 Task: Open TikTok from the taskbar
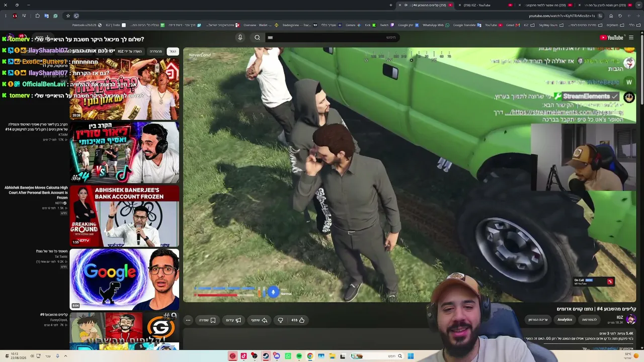tap(244, 356)
